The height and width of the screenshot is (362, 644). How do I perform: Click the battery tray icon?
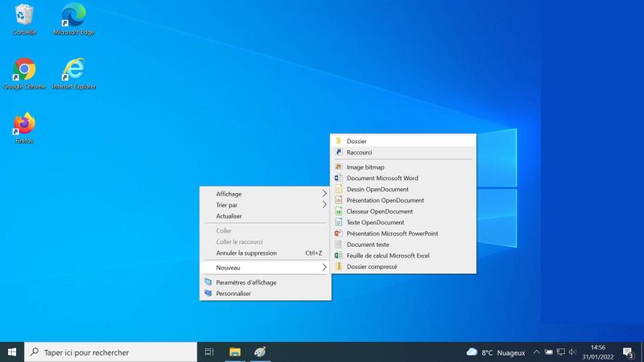click(x=549, y=352)
